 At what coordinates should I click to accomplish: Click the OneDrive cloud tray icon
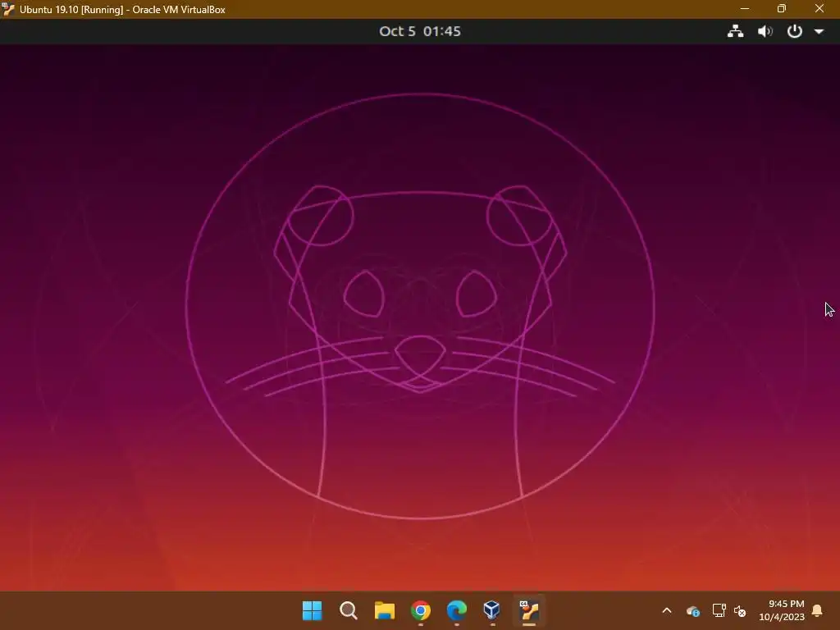(x=692, y=610)
